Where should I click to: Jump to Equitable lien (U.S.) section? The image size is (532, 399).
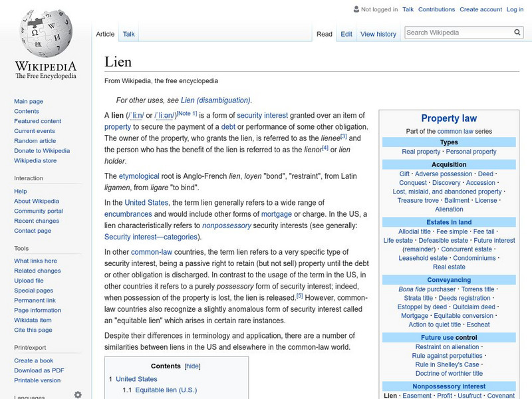(166, 390)
